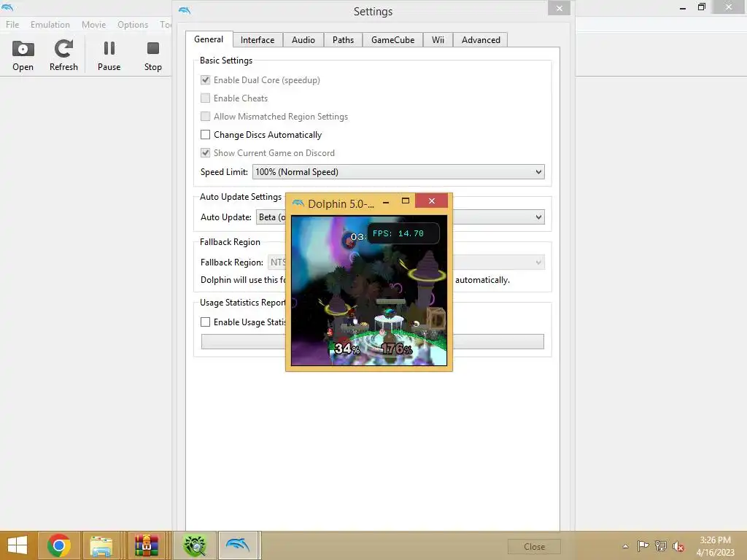The image size is (747, 560).
Task: Open the Windows Start menu
Action: tap(18, 545)
